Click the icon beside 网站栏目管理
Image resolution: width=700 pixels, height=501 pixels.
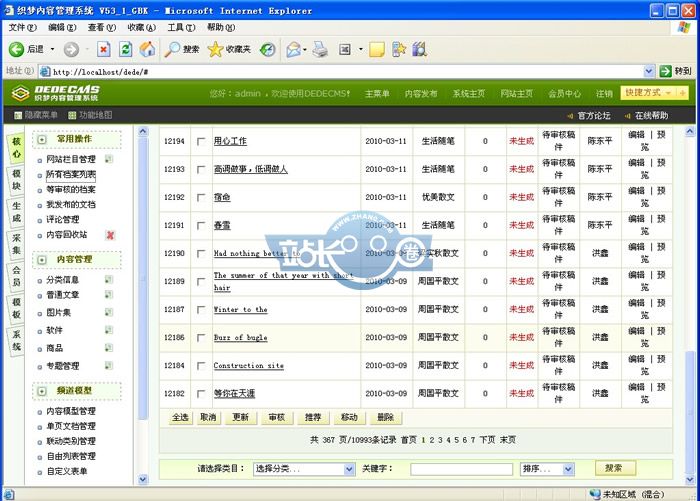point(109,159)
